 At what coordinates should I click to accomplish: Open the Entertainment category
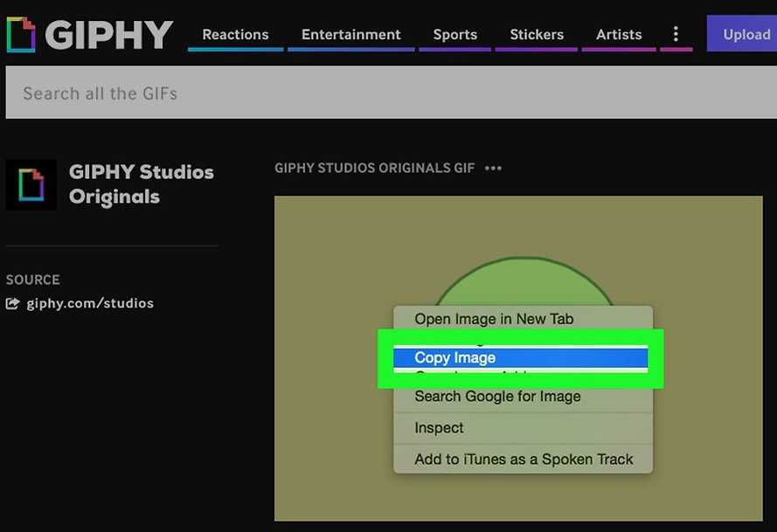click(x=350, y=35)
